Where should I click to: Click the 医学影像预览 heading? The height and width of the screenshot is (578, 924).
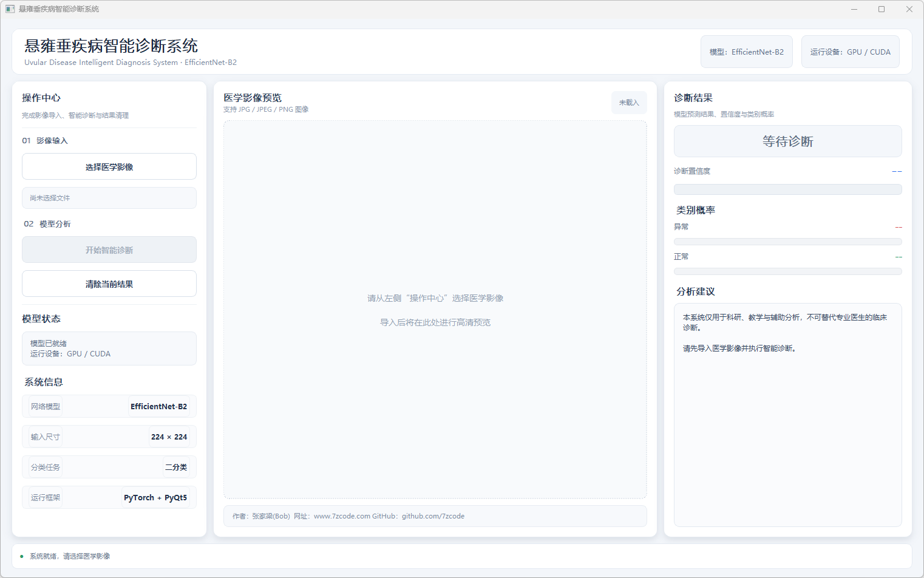point(253,98)
